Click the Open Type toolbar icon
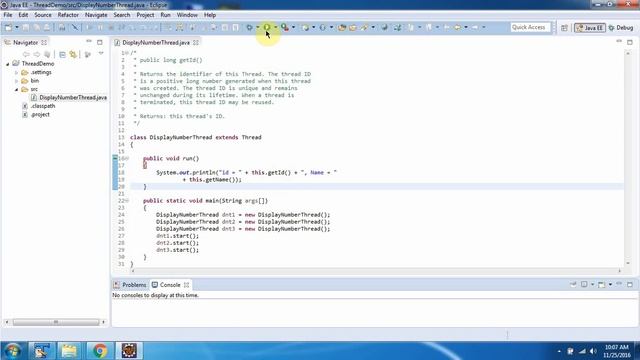 coord(342,27)
